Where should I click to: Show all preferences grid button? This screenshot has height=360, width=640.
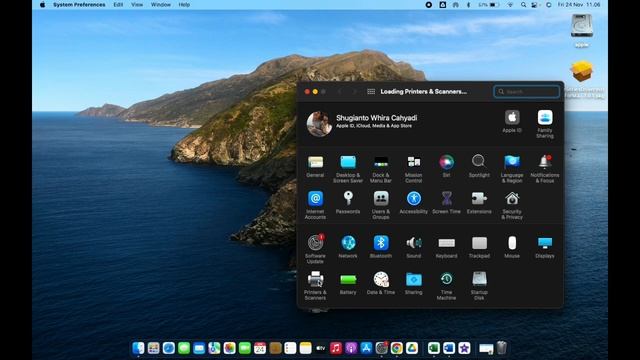(x=371, y=91)
